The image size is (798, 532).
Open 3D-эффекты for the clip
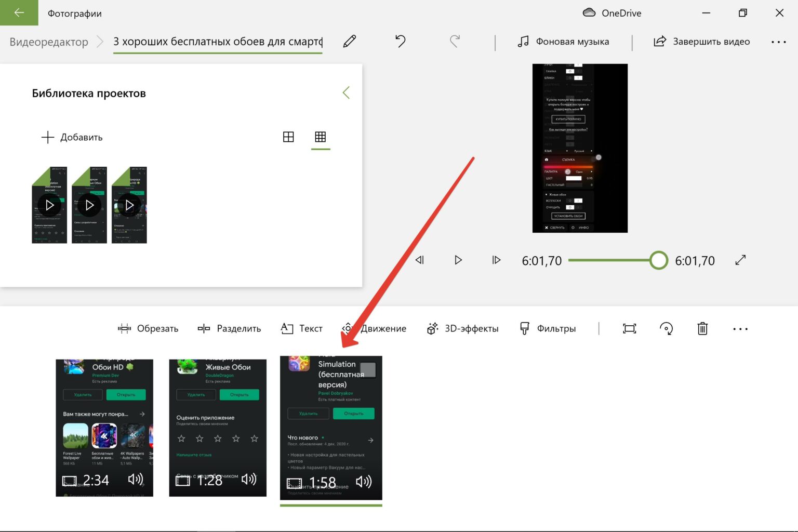point(462,328)
